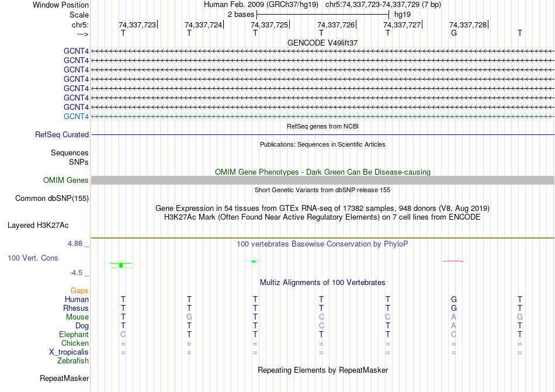
Task: Click the 2 bases scale bar
Action: pos(323,15)
